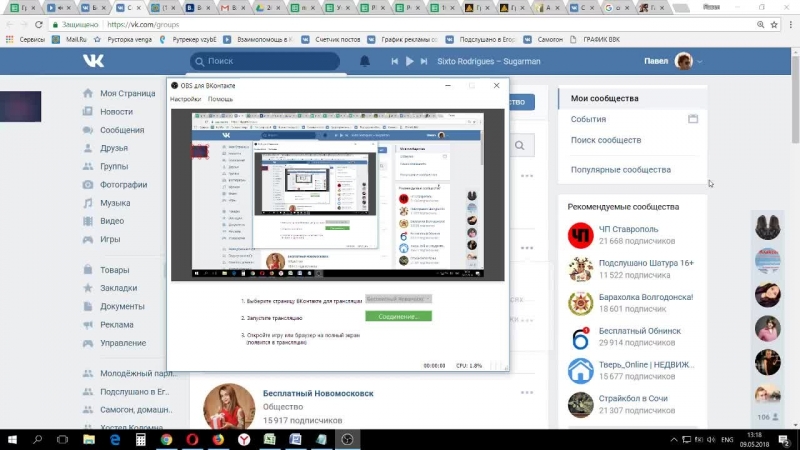Open ГРАФИК ВВК bookmark
The height and width of the screenshot is (450, 800).
point(595,39)
